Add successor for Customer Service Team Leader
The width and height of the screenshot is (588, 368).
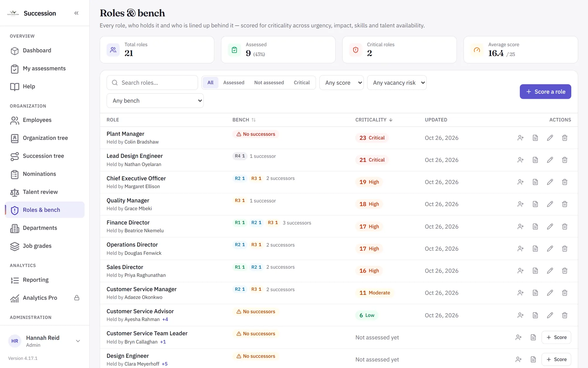519,337
